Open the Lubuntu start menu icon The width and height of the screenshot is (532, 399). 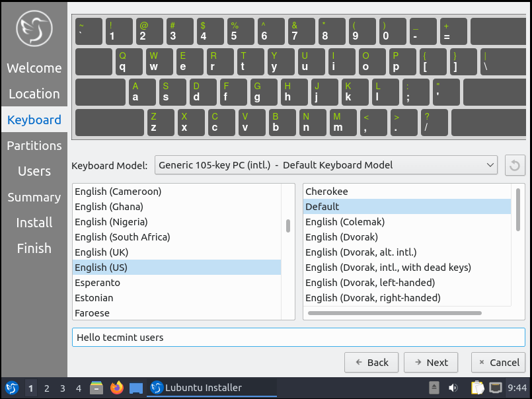click(x=12, y=388)
